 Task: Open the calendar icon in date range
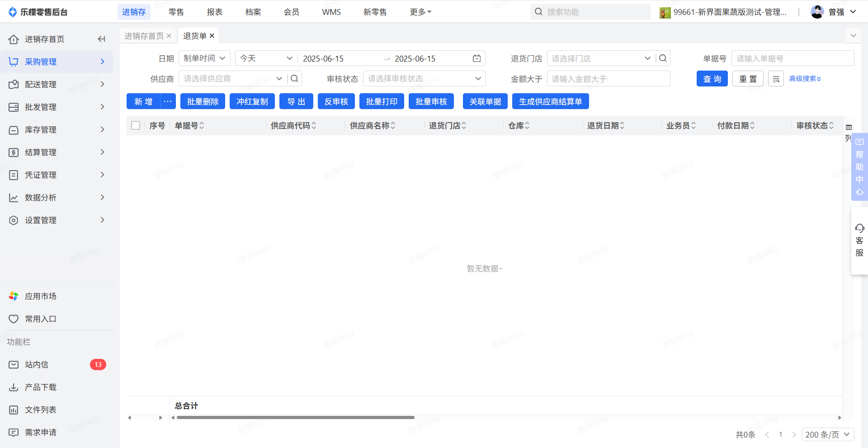pyautogui.click(x=476, y=58)
